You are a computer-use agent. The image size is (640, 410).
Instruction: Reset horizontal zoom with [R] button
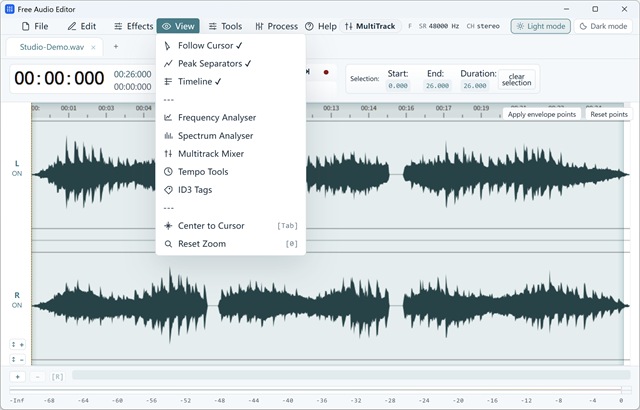pos(57,377)
